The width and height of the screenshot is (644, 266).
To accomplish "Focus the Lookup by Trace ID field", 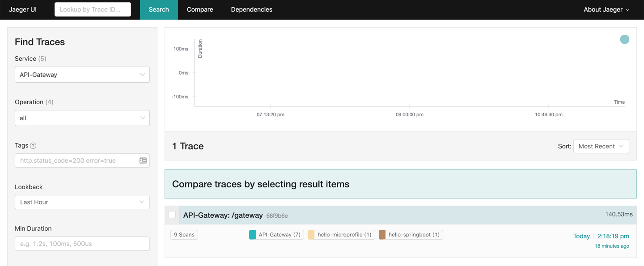I will point(93,9).
